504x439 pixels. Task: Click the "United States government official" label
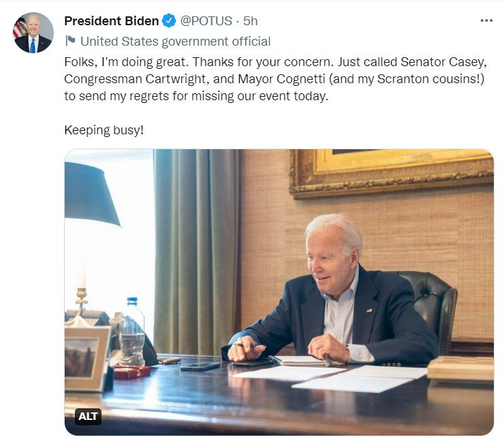coord(175,41)
